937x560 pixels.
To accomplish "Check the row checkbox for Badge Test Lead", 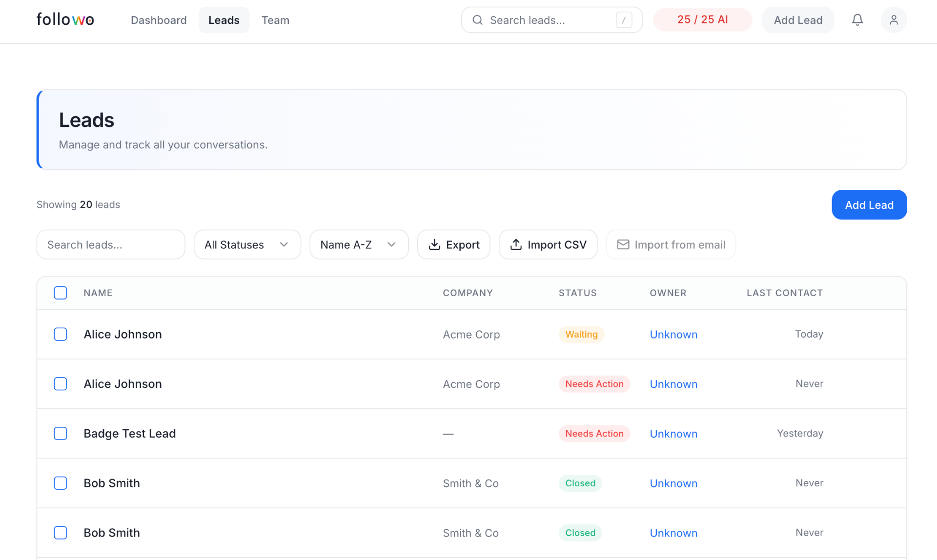I will (61, 433).
